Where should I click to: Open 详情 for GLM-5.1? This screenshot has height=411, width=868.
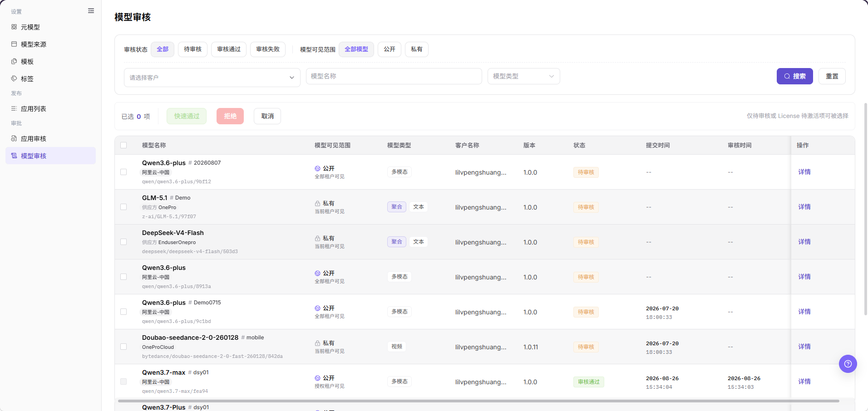pos(804,207)
